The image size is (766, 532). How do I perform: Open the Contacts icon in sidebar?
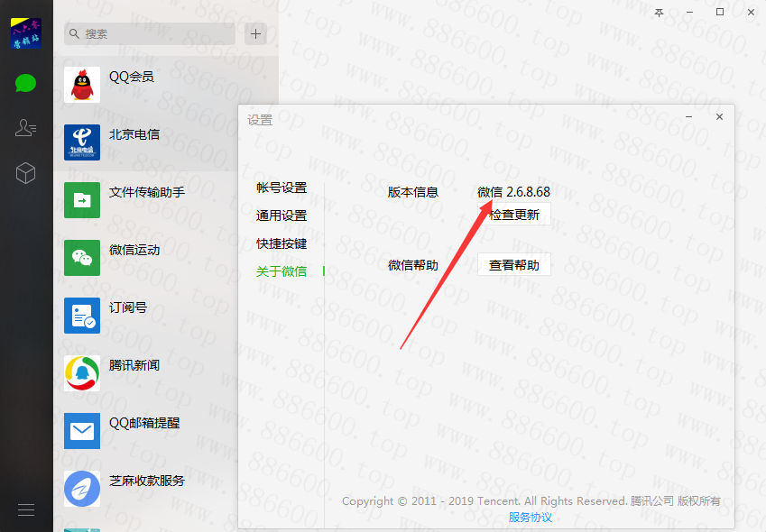tap(26, 128)
